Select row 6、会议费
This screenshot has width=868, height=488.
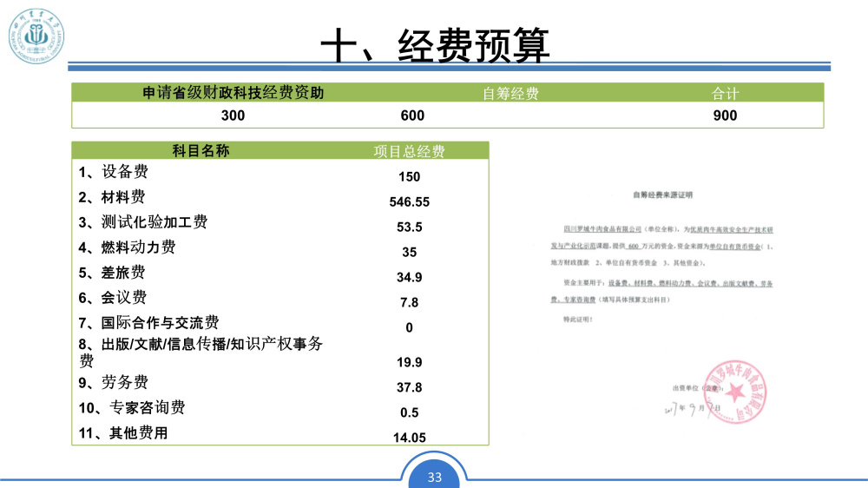point(112,298)
